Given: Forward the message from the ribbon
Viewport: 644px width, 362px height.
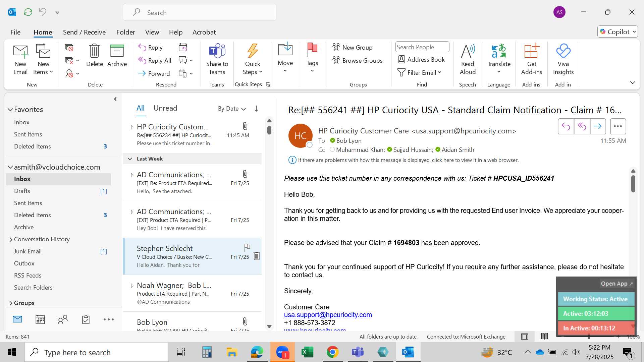Looking at the screenshot, I should (154, 73).
